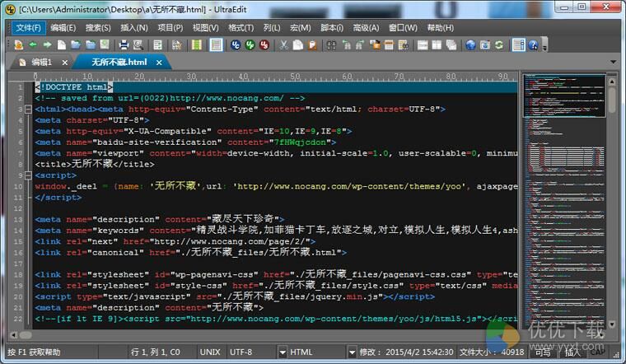Launch UltraSentry red US icon
The height and width of the screenshot is (364, 626).
264,44
